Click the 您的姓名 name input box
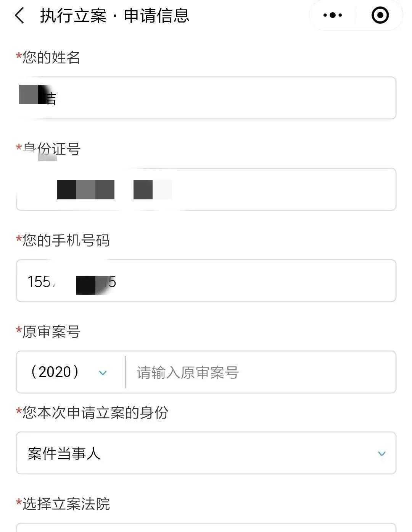This screenshot has height=532, width=412. pos(206,98)
